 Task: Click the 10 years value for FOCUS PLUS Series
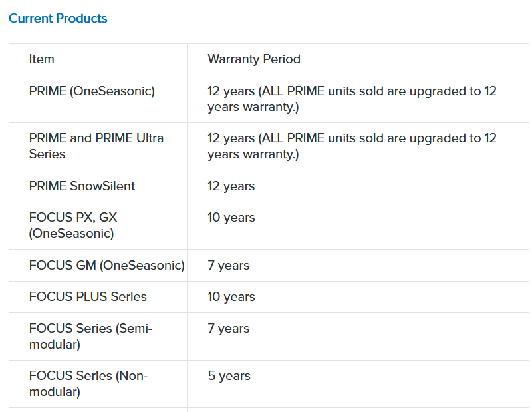point(231,297)
